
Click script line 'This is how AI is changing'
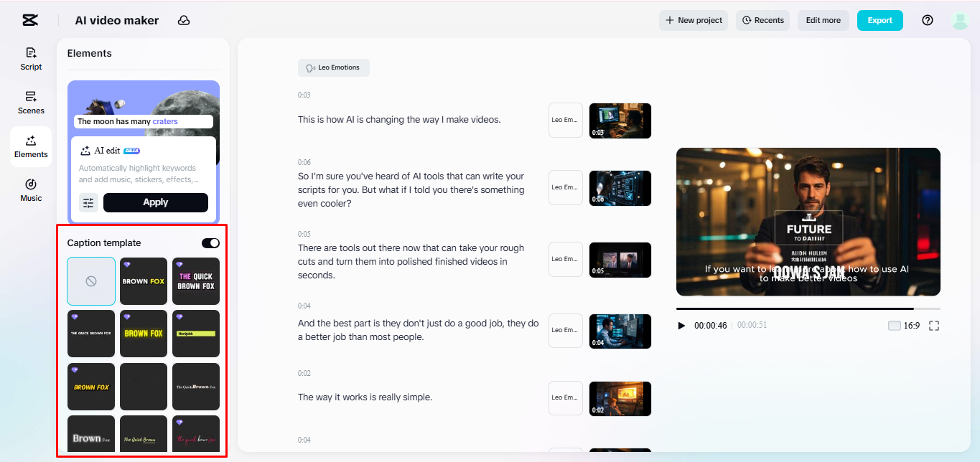[399, 120]
